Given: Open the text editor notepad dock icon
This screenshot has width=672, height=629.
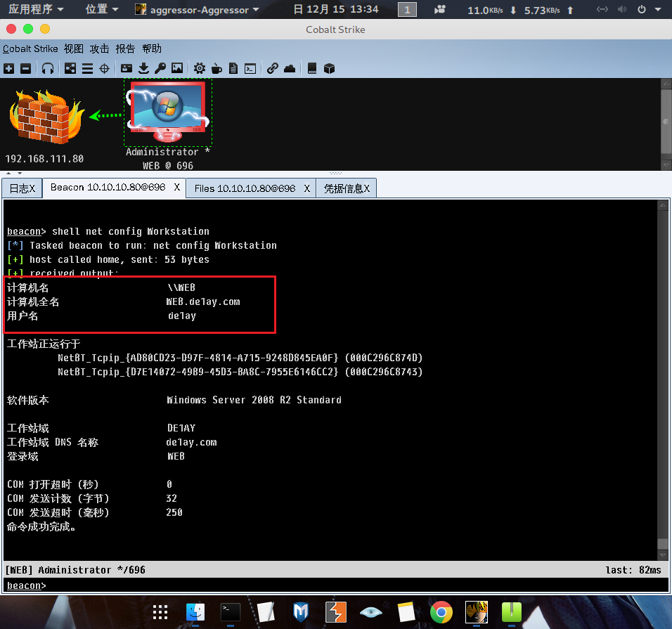Looking at the screenshot, I should pyautogui.click(x=266, y=613).
